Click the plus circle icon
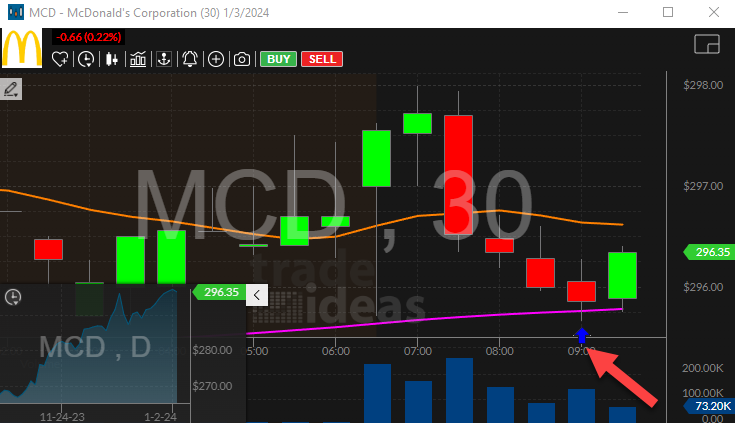 click(215, 59)
